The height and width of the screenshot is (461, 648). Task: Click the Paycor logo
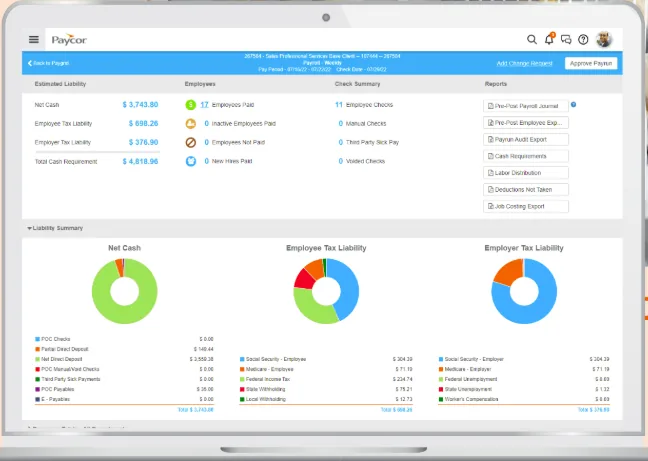pos(69,40)
